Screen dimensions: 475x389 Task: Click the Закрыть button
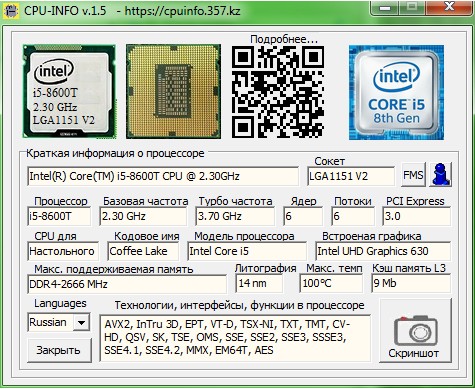tap(59, 350)
